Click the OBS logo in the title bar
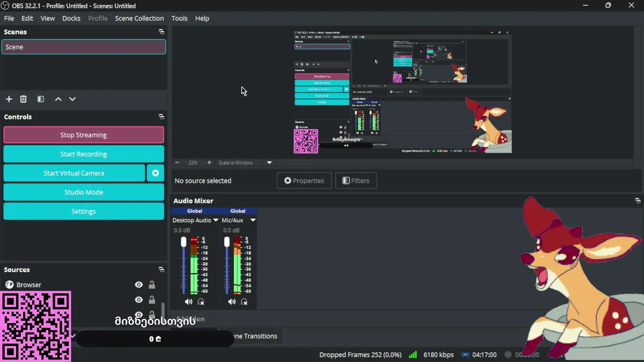The height and width of the screenshot is (362, 644). 6,6
